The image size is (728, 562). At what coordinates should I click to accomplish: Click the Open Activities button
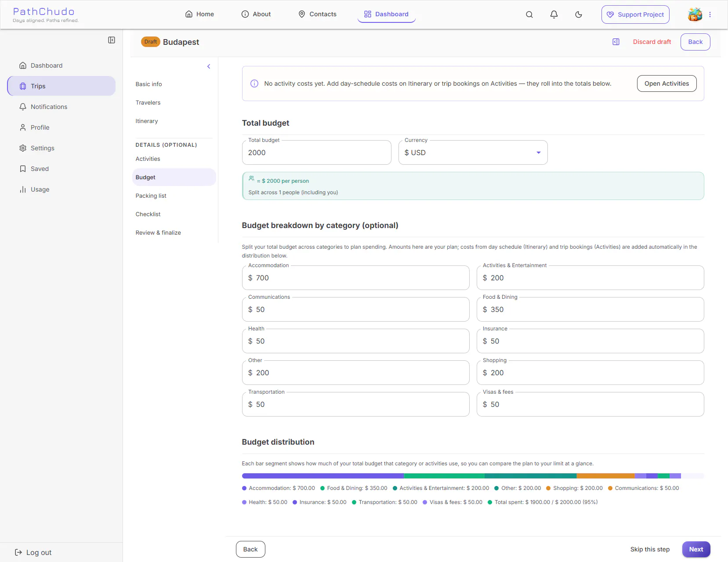(666, 83)
